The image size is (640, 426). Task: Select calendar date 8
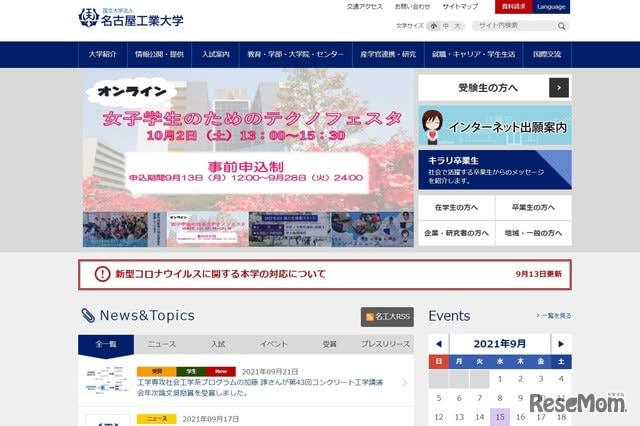(500, 398)
